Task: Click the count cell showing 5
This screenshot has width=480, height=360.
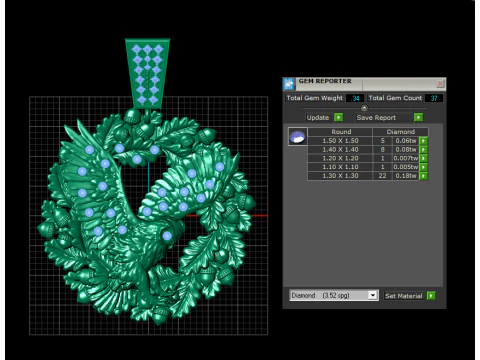Action: 382,141
